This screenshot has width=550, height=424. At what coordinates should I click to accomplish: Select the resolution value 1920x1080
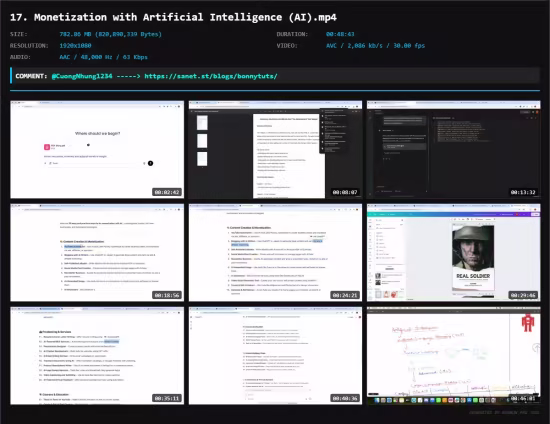[75, 46]
